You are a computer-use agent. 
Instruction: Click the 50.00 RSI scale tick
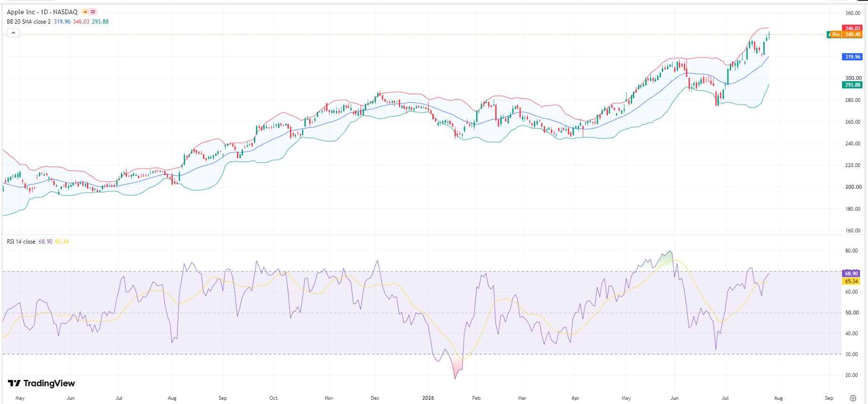coord(851,313)
